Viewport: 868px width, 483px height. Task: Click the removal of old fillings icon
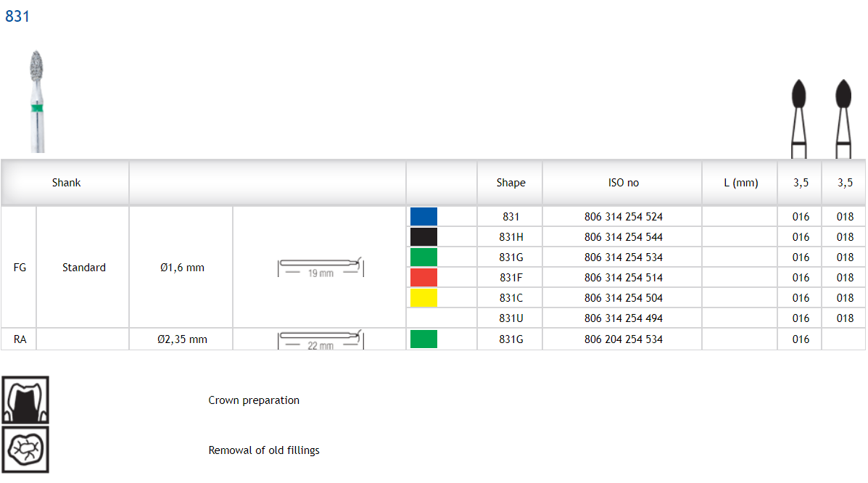pos(25,450)
